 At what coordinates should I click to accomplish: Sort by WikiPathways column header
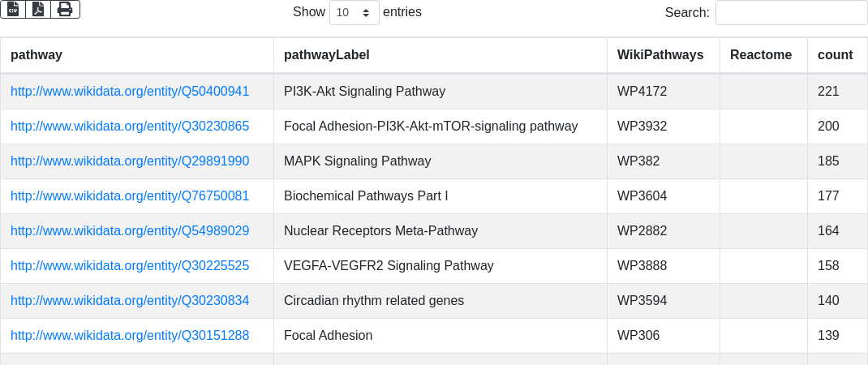click(x=664, y=55)
